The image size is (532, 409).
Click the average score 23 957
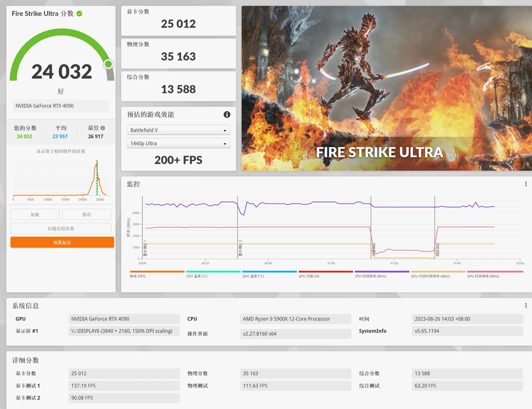[60, 136]
